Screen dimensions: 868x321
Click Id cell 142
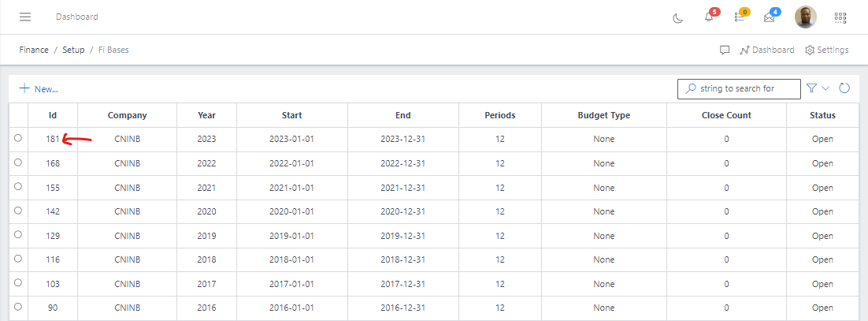click(53, 212)
